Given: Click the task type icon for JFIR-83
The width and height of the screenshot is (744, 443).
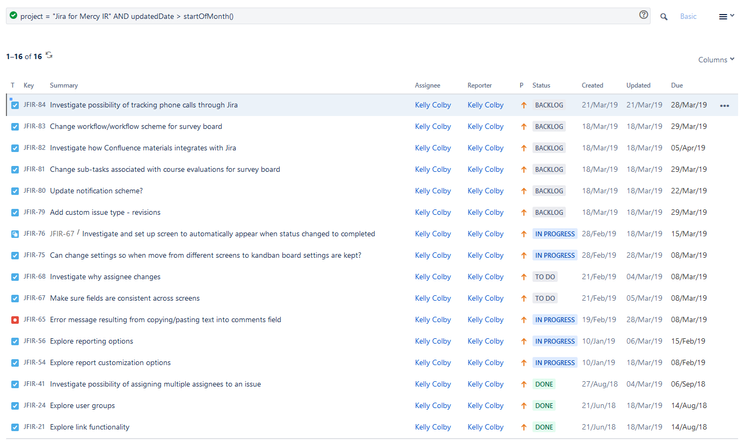Looking at the screenshot, I should point(15,127).
